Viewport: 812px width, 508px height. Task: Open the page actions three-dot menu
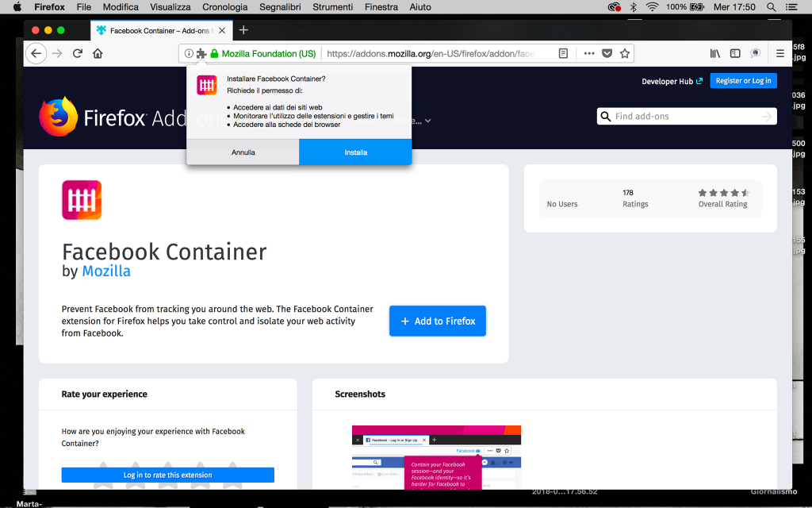588,53
